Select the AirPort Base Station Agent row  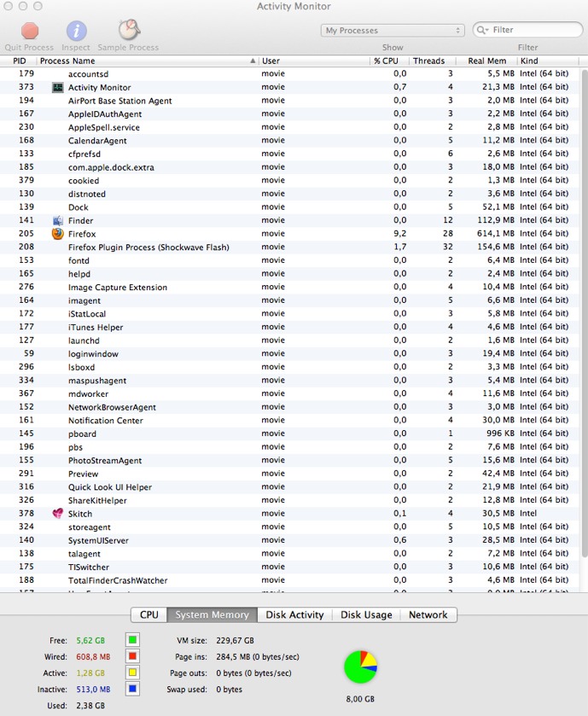click(290, 101)
